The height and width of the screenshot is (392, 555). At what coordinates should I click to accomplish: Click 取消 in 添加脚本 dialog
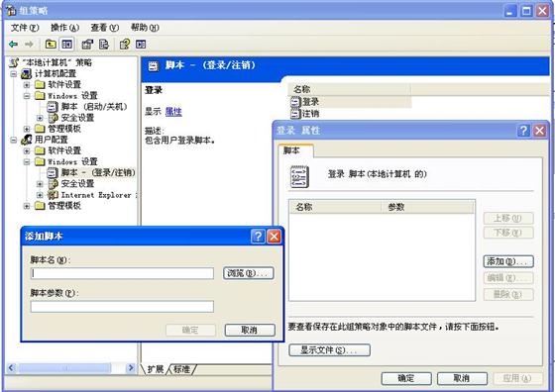pos(250,330)
